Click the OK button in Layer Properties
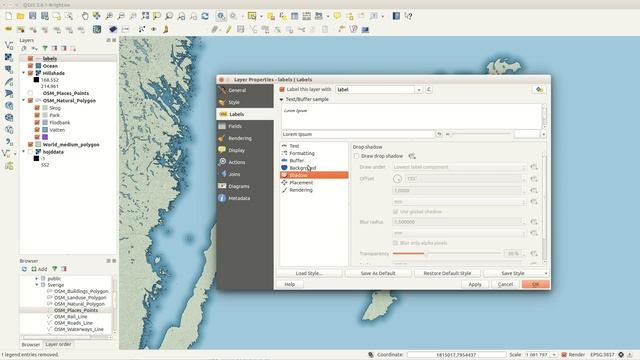Image resolution: width=640 pixels, height=360 pixels. coord(536,284)
